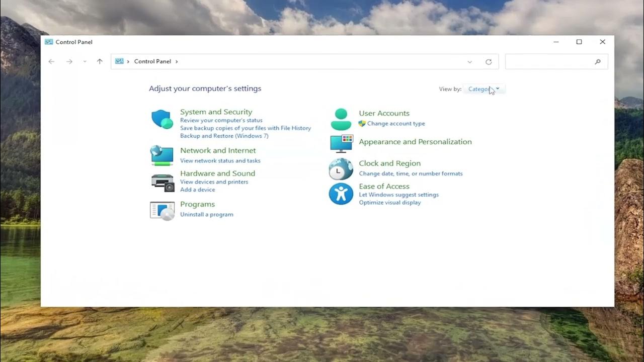This screenshot has width=644, height=362.
Task: Expand chevron before Control Panel in breadcrumb
Action: [x=128, y=61]
